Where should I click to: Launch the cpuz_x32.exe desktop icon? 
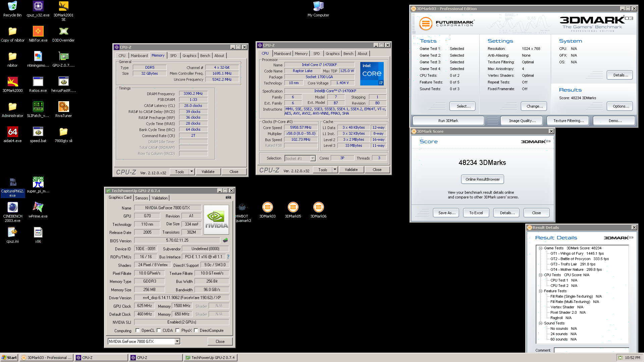tap(38, 9)
